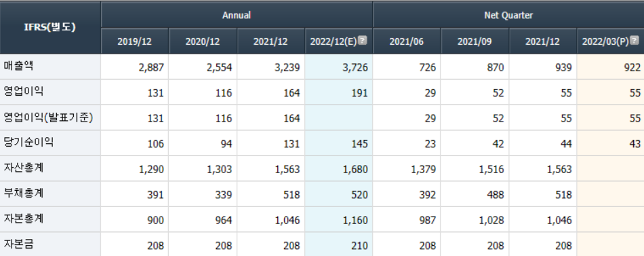The image size is (644, 256).
Task: Click quarterly 매출액 value 870
Action: 496,67
